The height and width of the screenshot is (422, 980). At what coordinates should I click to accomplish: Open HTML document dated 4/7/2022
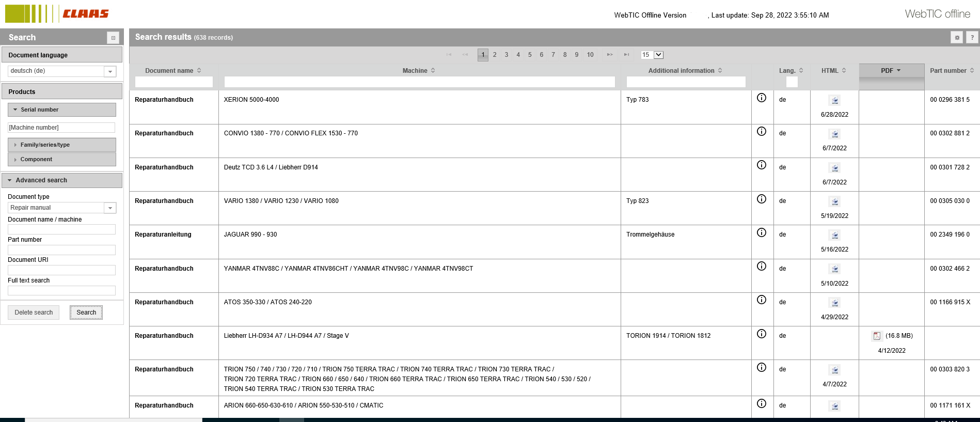[834, 370]
